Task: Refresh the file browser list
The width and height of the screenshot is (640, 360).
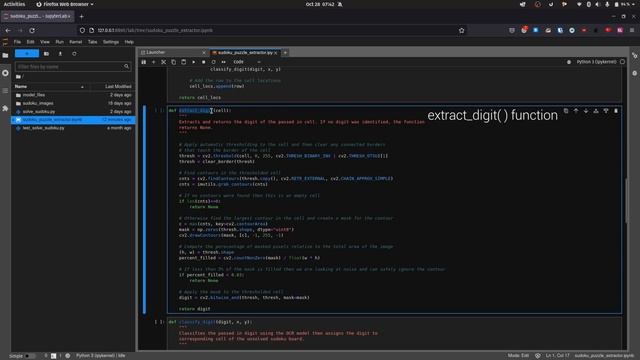Action: tap(74, 53)
